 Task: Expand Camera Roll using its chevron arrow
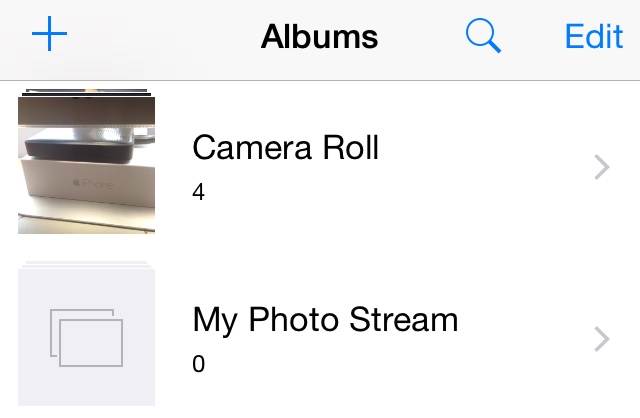601,167
